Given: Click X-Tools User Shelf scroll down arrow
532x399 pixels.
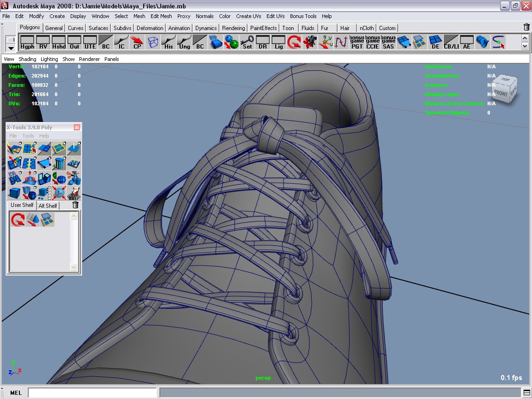Looking at the screenshot, I should (x=73, y=267).
